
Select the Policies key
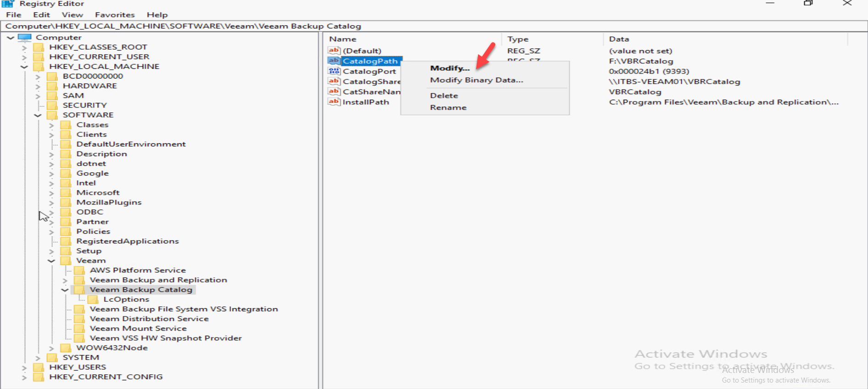pyautogui.click(x=93, y=231)
